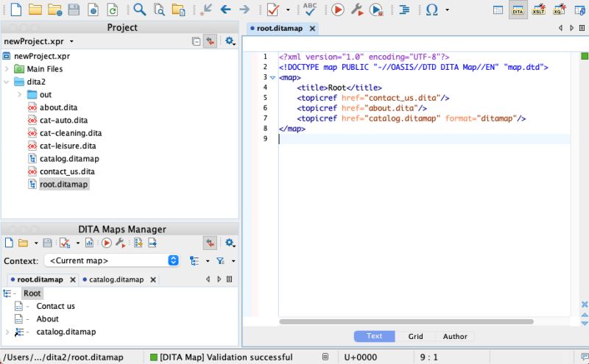Configure transformation scenarios wrench in main toolbar
This screenshot has width=589, height=364.
(357, 10)
